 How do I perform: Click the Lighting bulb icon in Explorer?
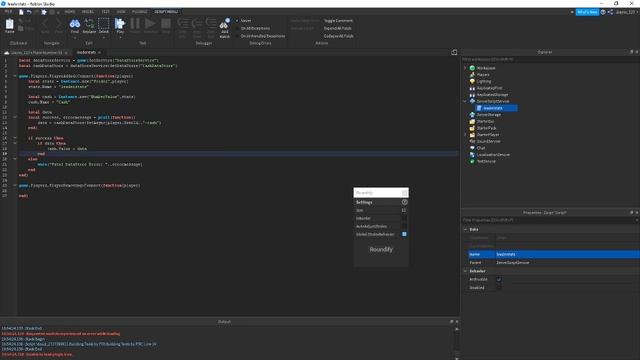472,81
